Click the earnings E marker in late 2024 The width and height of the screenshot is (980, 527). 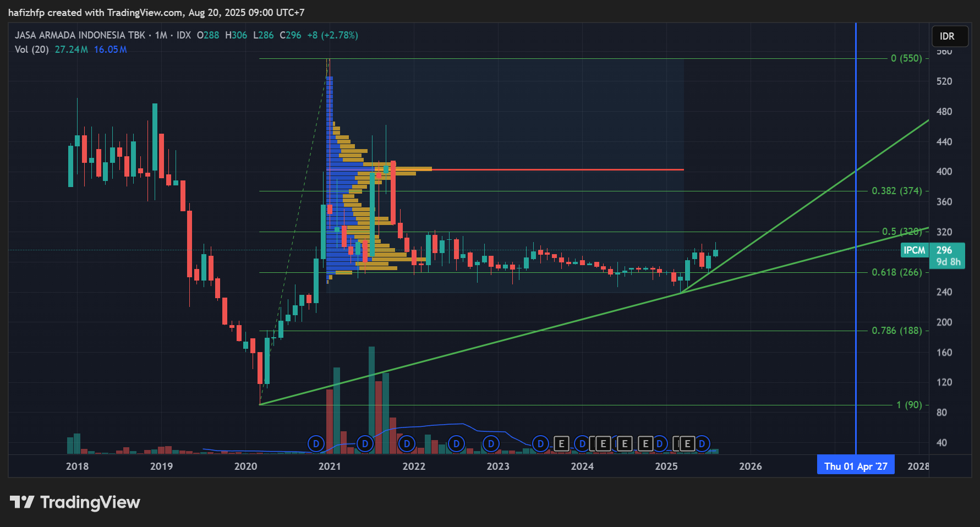pos(645,443)
